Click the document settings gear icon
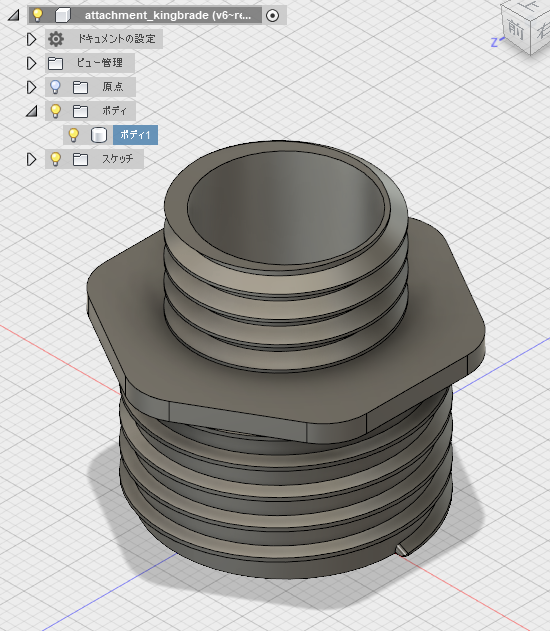 click(56, 39)
